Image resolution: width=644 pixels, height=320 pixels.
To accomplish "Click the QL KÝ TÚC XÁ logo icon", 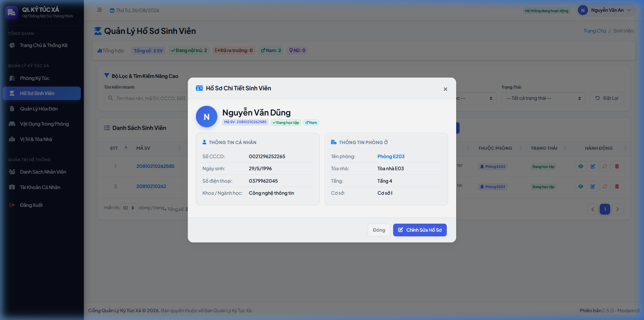I will click(x=12, y=12).
